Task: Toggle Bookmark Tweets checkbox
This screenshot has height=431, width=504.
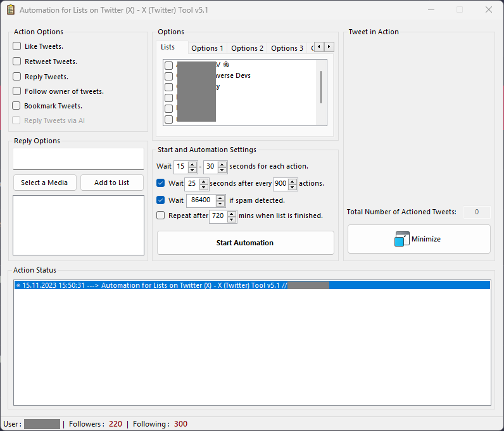Action: tap(16, 106)
